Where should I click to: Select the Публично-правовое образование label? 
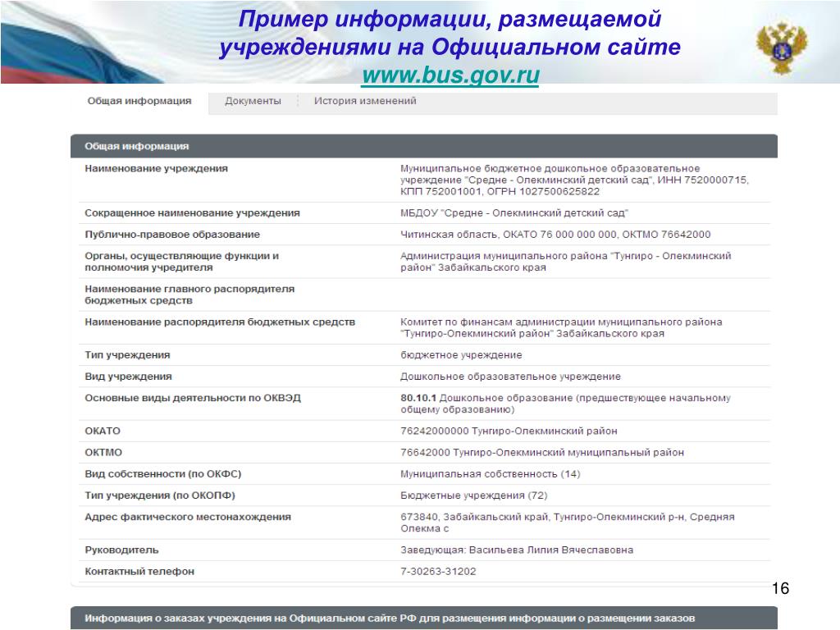[172, 234]
